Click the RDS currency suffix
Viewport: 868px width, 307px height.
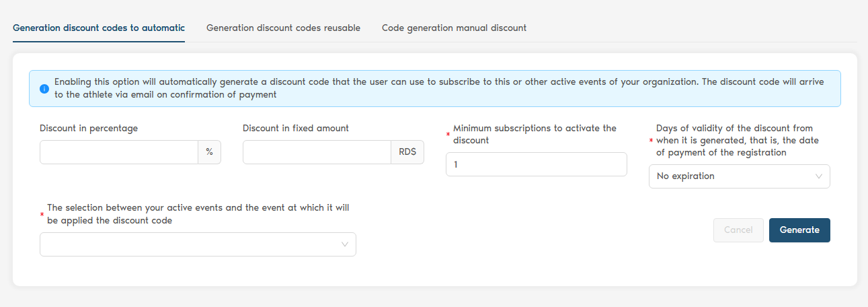tap(407, 152)
